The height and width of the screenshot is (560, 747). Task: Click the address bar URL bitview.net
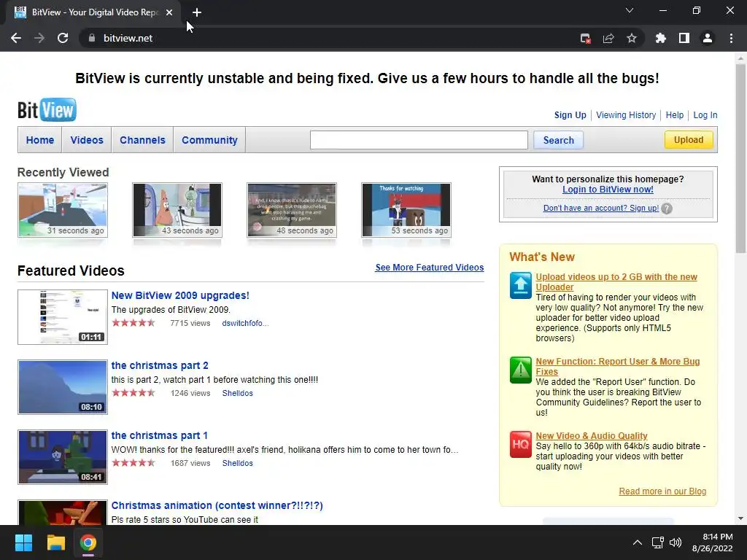(128, 38)
